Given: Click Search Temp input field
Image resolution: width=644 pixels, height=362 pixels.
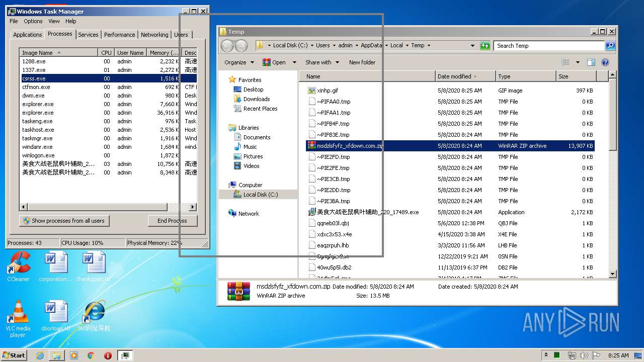Looking at the screenshot, I should pyautogui.click(x=549, y=46).
